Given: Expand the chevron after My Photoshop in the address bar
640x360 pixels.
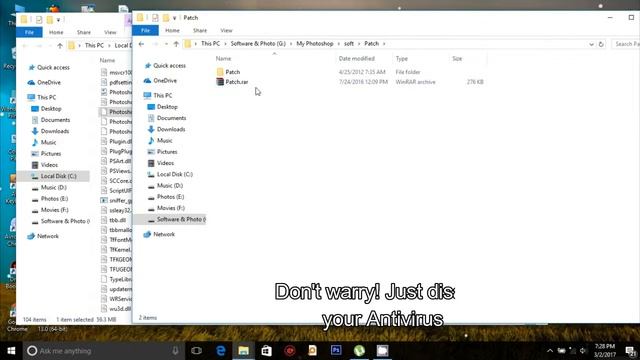Looking at the screenshot, I should (338, 44).
